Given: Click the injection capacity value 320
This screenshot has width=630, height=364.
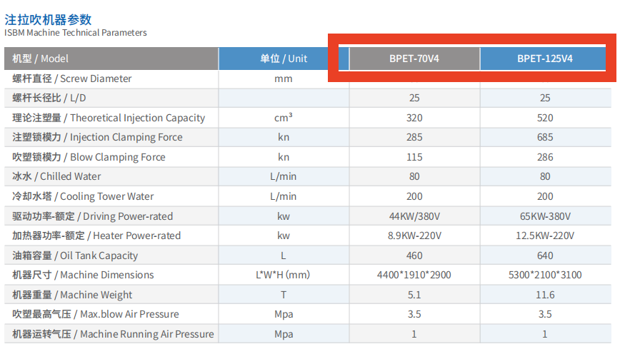Looking at the screenshot, I should point(414,118).
